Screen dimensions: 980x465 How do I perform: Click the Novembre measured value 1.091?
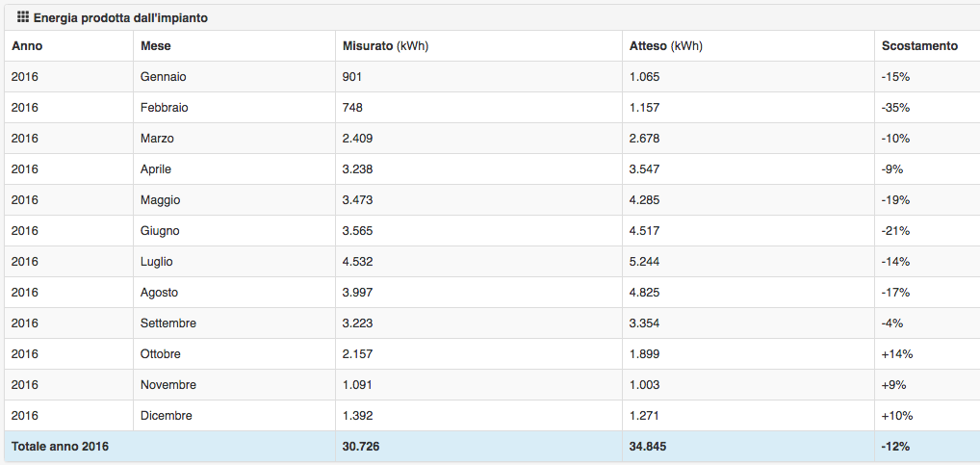(357, 384)
